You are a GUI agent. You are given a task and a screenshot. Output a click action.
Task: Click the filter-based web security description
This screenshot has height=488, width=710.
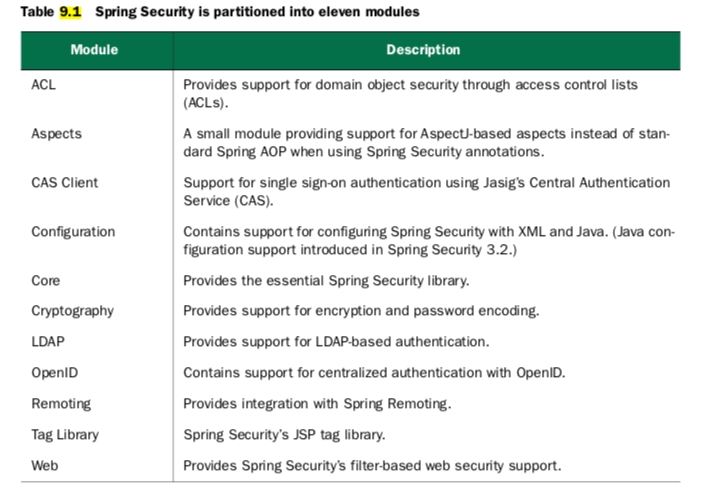click(371, 465)
